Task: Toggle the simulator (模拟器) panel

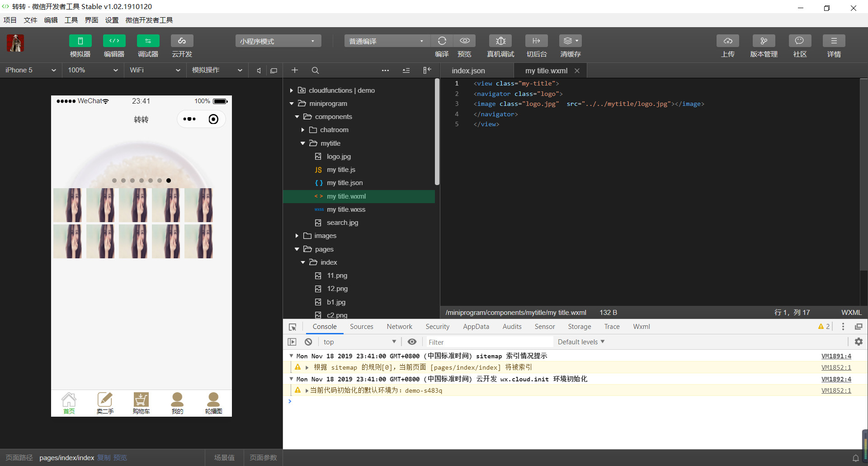Action: coord(80,41)
